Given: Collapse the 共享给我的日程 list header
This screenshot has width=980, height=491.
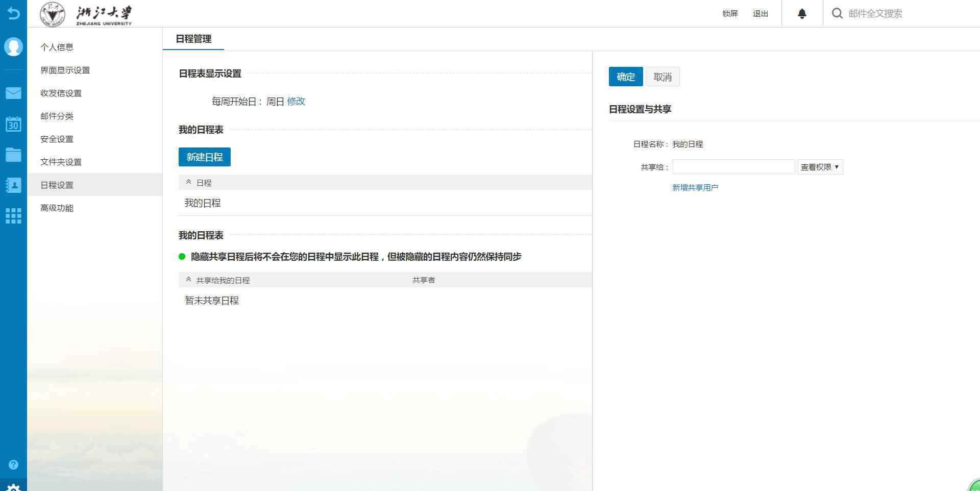Looking at the screenshot, I should click(188, 280).
